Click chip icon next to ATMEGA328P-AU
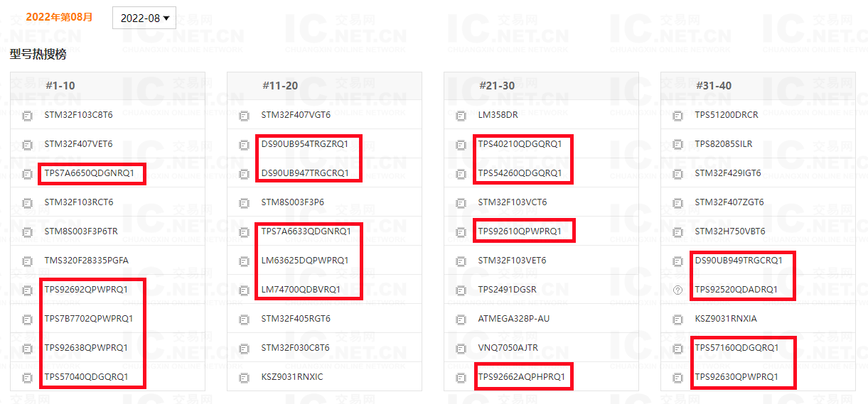This screenshot has height=404, width=868. [x=461, y=319]
